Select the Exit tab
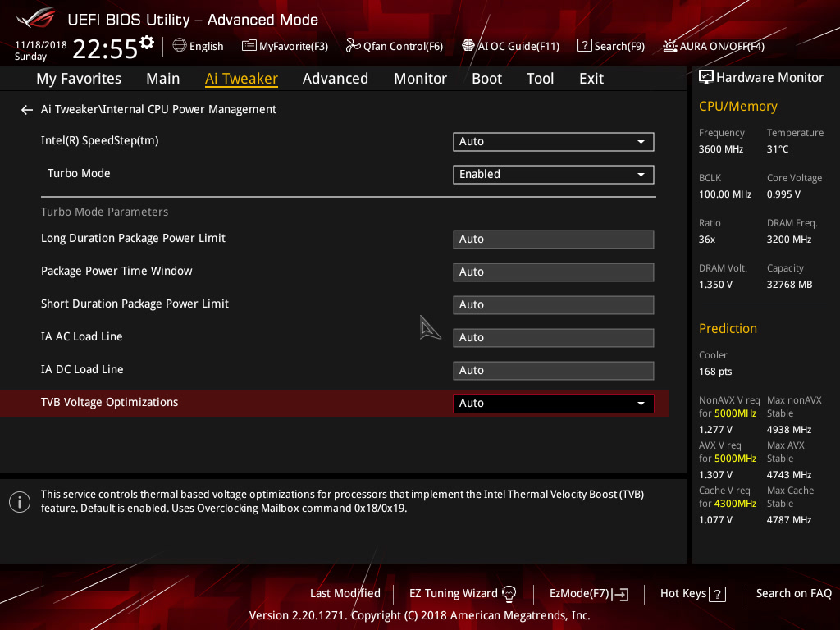Image resolution: width=840 pixels, height=630 pixels. (x=591, y=79)
